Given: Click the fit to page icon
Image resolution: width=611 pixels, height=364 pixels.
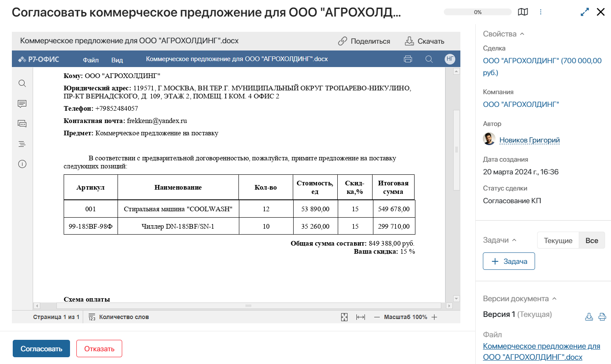Looking at the screenshot, I should [x=344, y=317].
